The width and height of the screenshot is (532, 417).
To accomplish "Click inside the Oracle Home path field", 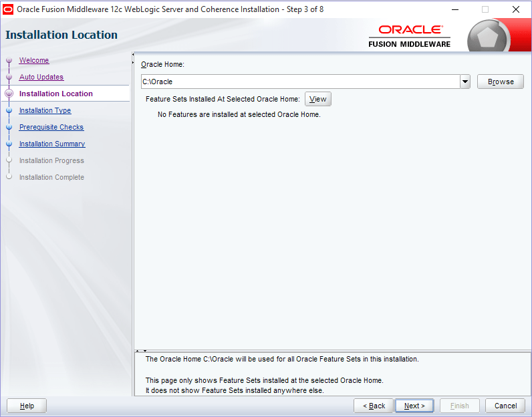I will coord(299,82).
